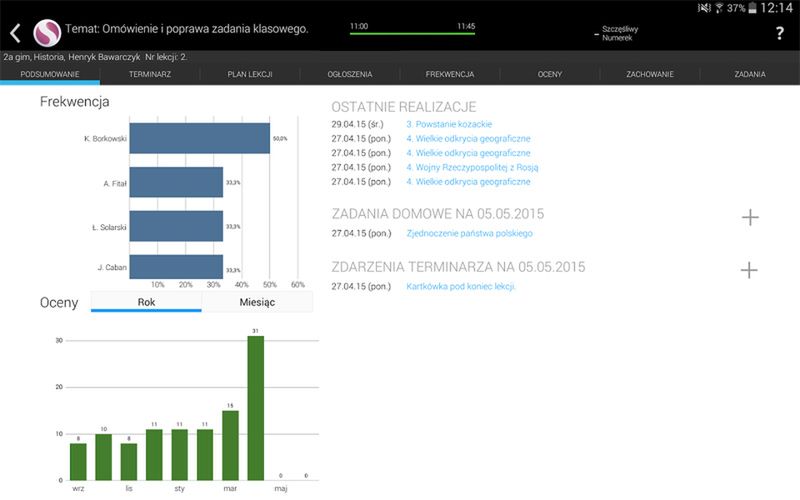
Task: Tap the pink app logo icon
Action: pyautogui.click(x=47, y=33)
